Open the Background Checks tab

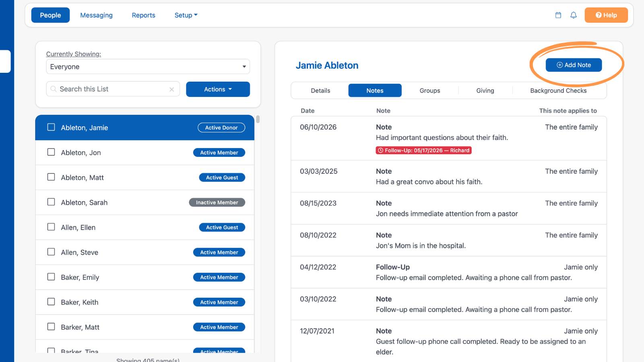558,90
